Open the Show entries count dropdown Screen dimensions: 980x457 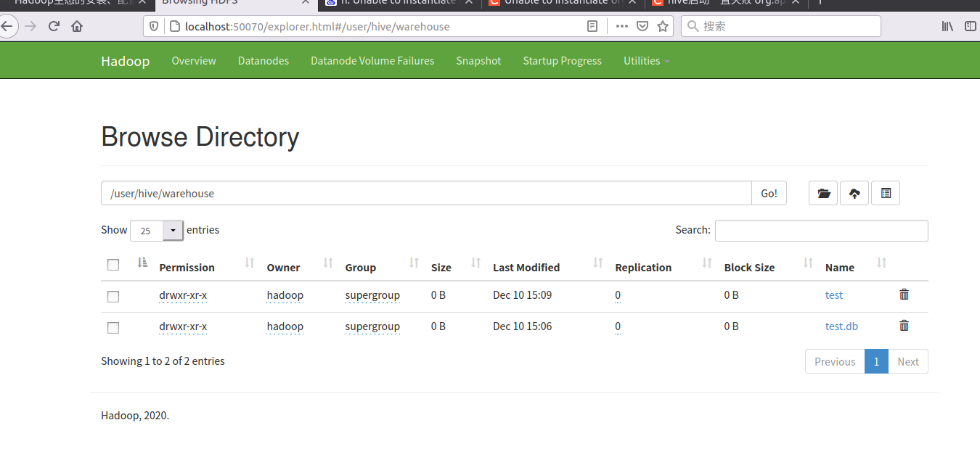[157, 230]
